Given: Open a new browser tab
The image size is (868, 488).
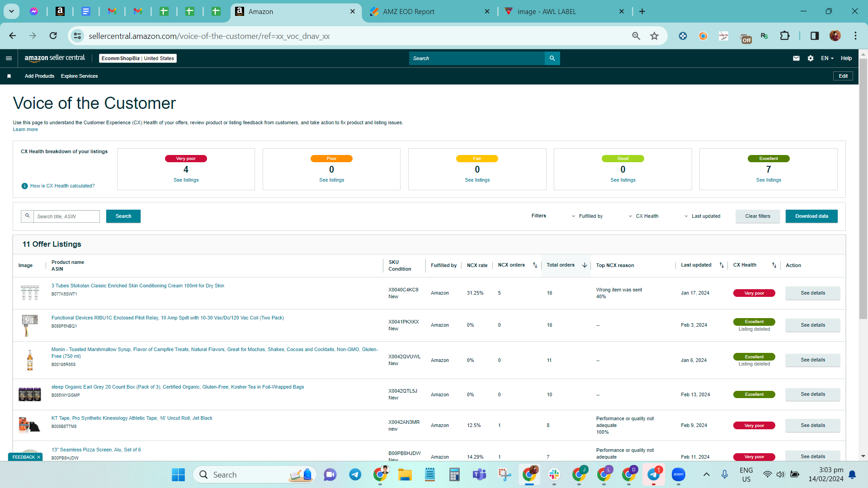Looking at the screenshot, I should [642, 11].
